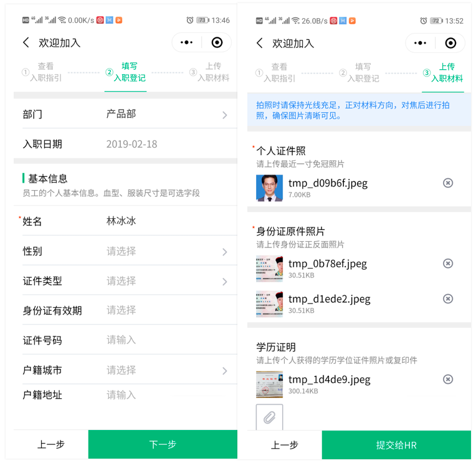
Task: Switch to 填写入职登记 step on left screen
Action: pyautogui.click(x=126, y=72)
